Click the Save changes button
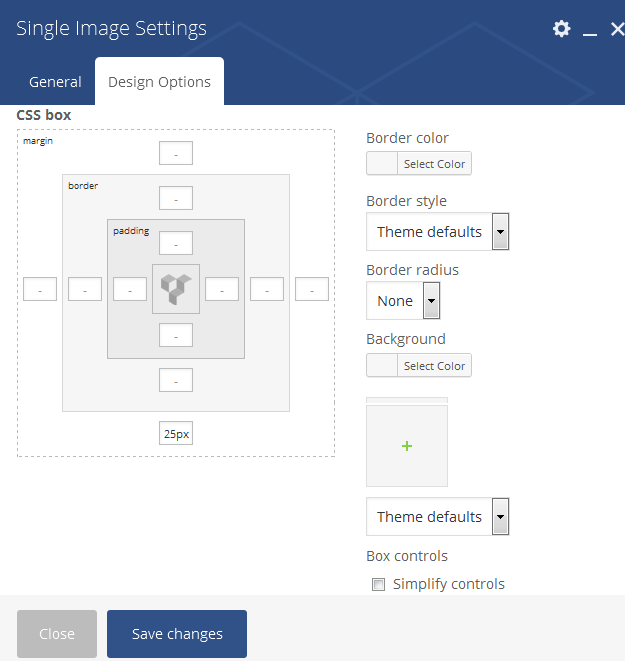This screenshot has height=661, width=625. click(177, 634)
